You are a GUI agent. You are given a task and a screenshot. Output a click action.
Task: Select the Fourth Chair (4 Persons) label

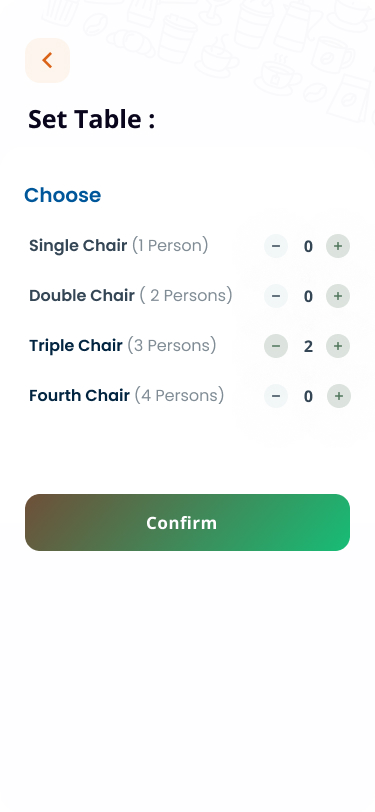(x=126, y=396)
